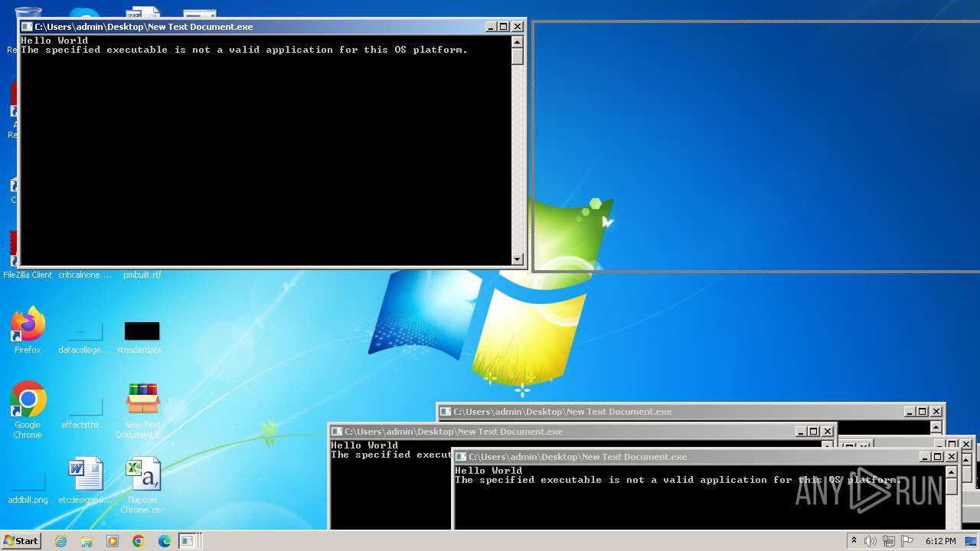
Task: Launch Chrome from the taskbar
Action: click(139, 541)
